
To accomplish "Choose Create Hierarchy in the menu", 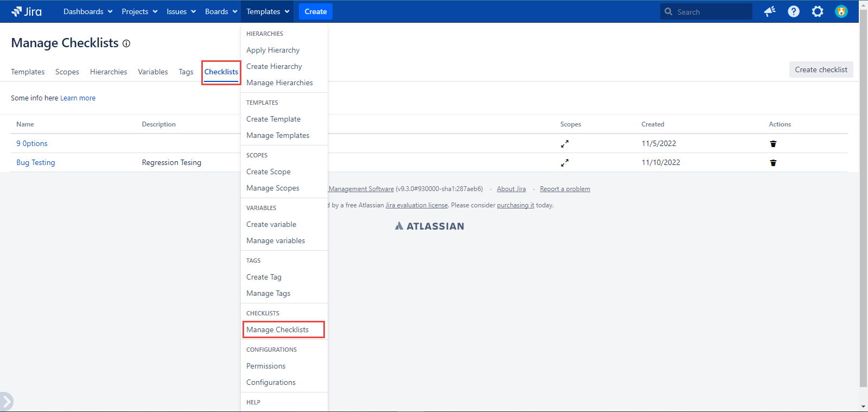I will pyautogui.click(x=274, y=66).
